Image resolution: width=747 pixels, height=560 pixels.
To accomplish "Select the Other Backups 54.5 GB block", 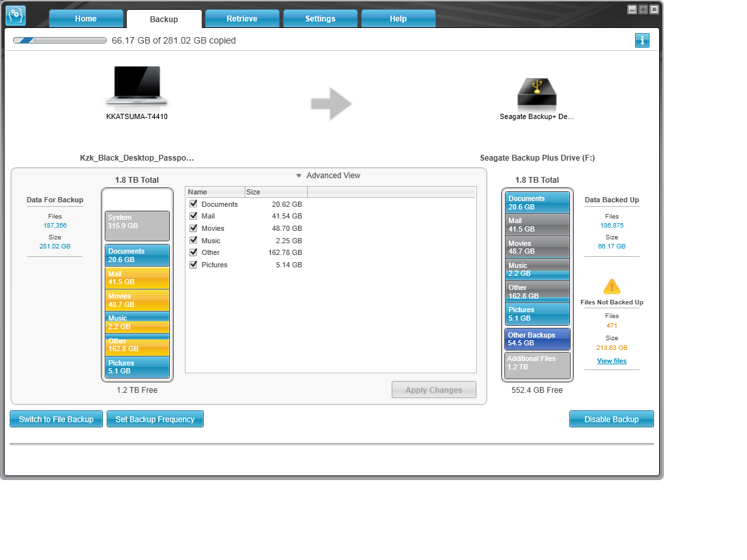I will [537, 339].
